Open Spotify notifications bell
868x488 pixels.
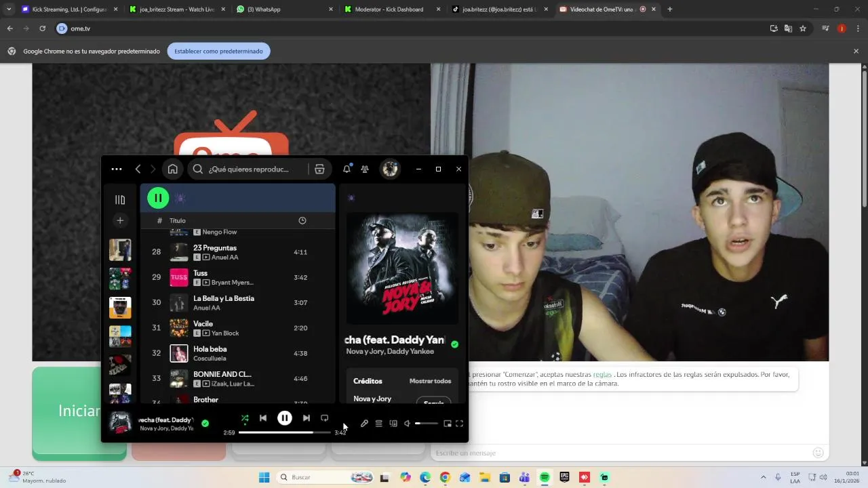347,169
